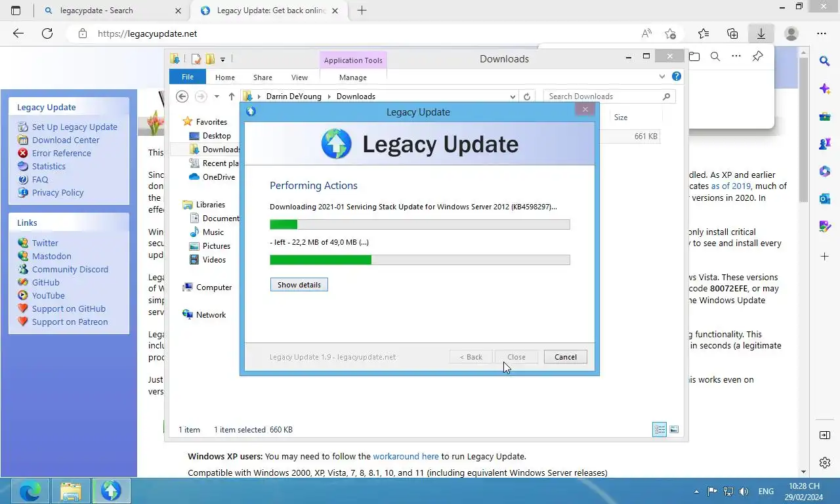Expand path after Darrin DeYoung breadcrumb
840x504 pixels.
tap(329, 96)
